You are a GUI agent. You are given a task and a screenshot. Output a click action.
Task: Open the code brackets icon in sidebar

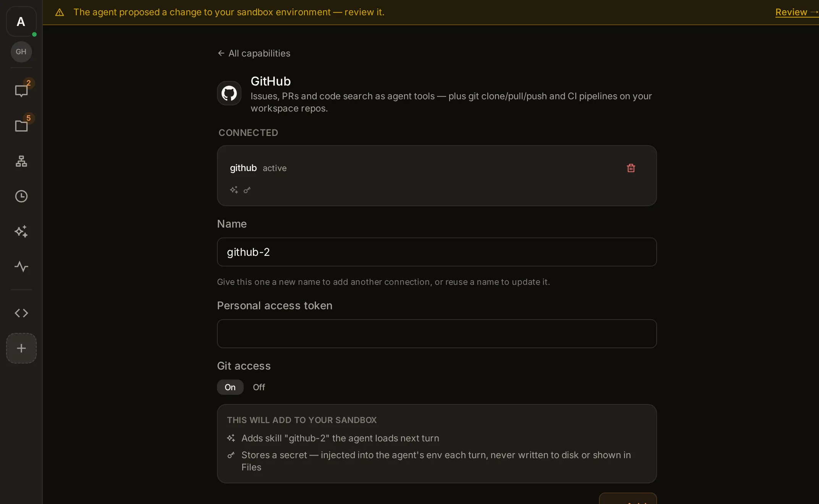tap(21, 313)
